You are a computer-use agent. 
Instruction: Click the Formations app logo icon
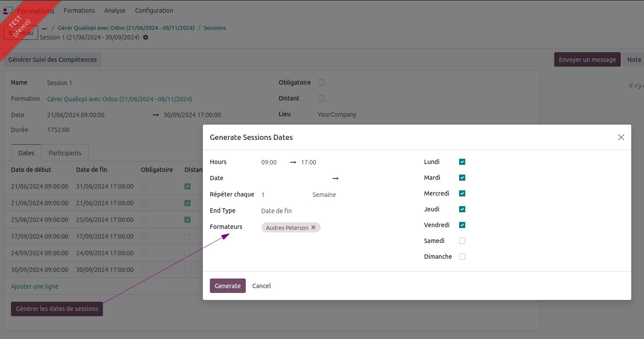coord(8,11)
